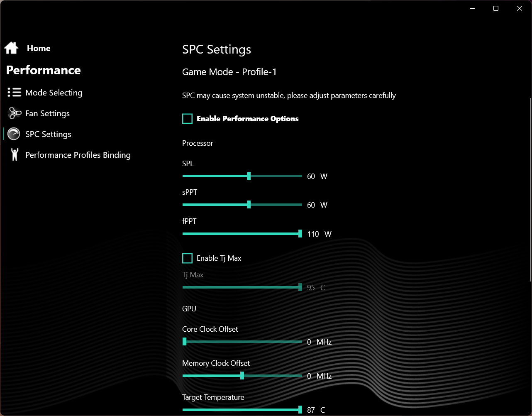Click the Home label in sidebar
Screen dimensions: 532x416
[39, 48]
